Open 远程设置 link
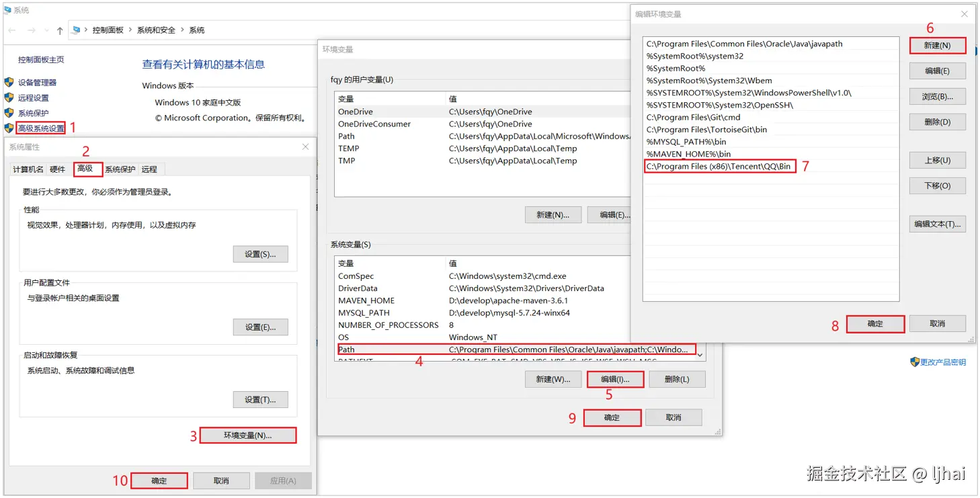The image size is (980, 498). click(x=34, y=98)
